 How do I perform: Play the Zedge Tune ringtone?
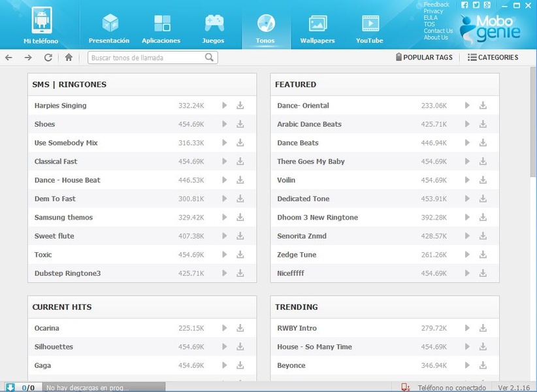(x=467, y=255)
